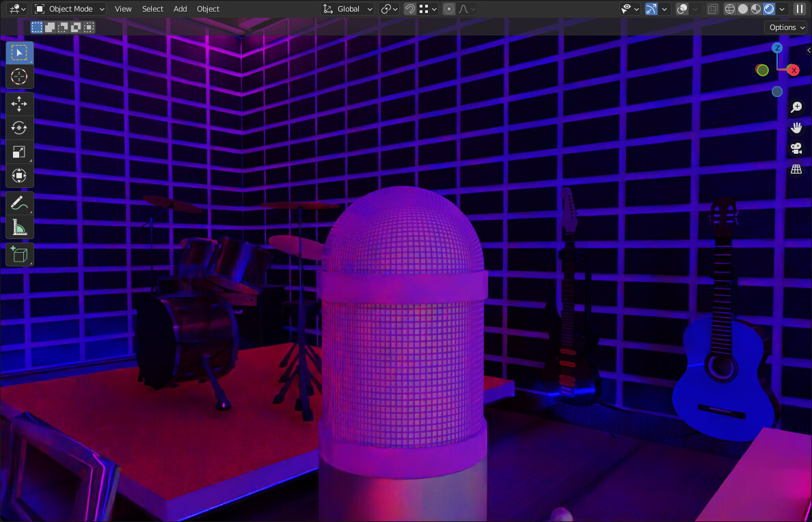Select the Measure tool
This screenshot has width=812, height=522.
tap(19, 227)
